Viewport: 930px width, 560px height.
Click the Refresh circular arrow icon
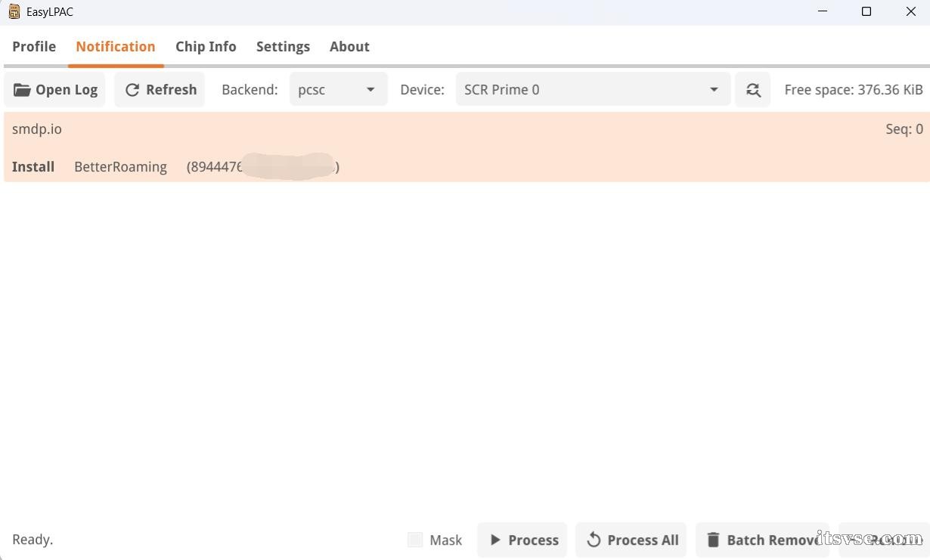[x=132, y=90]
